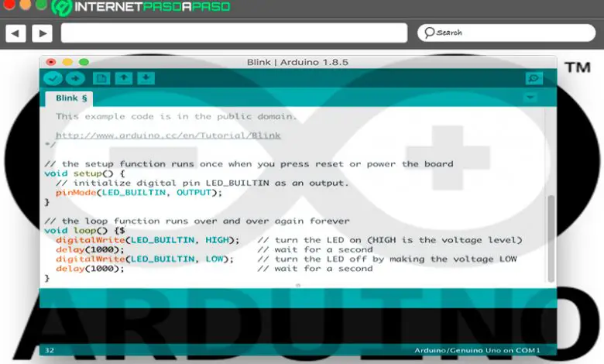Click the digitalWrite(LED_BUILTIN, LOW) statement
The height and width of the screenshot is (364, 604).
coord(145,259)
